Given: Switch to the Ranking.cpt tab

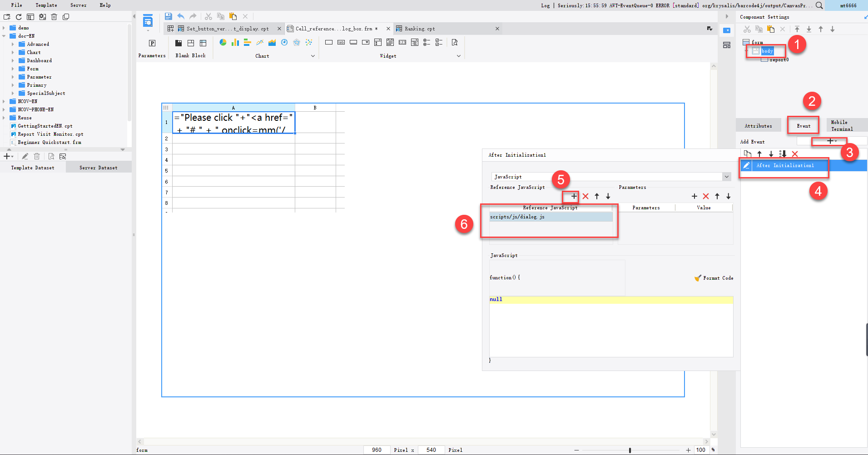Looking at the screenshot, I should point(420,29).
